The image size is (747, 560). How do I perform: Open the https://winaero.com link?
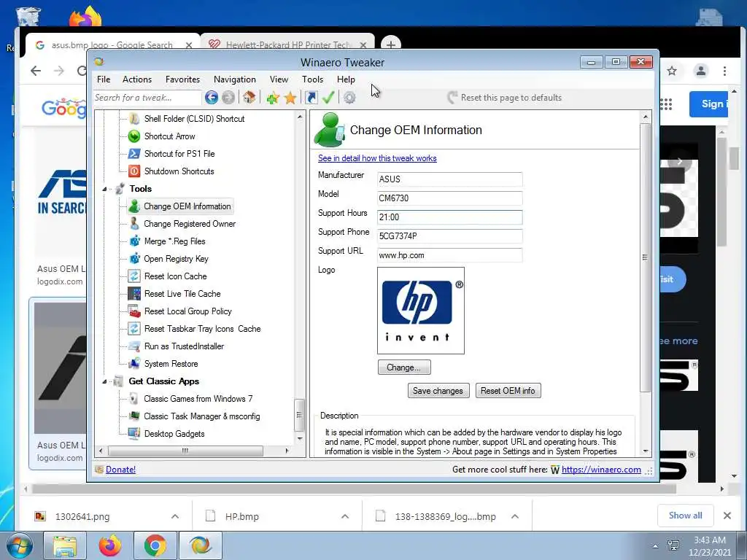pos(601,470)
